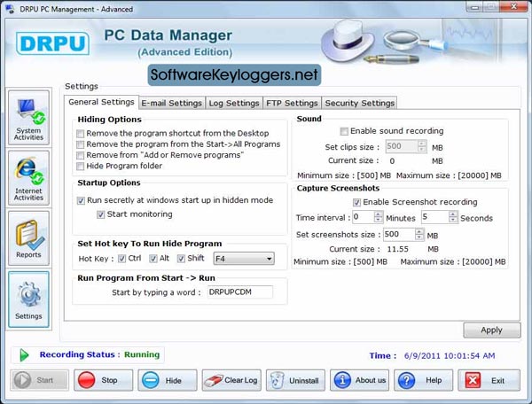Click the Help button label
This screenshot has width=532, height=404.
point(434,380)
